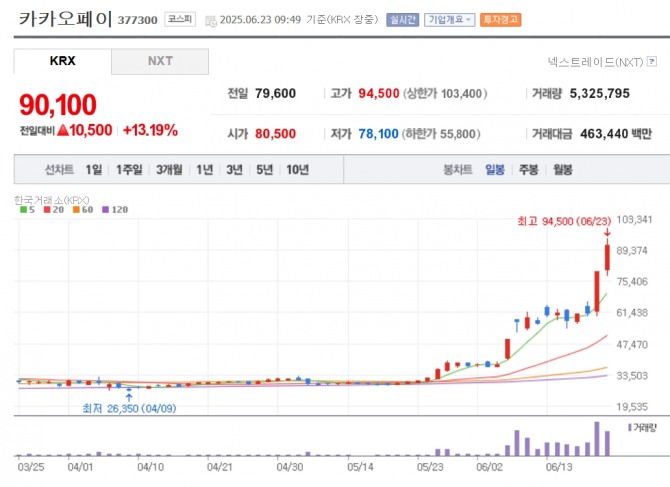Click the 한국거래소(KRX) chart source label

pos(51,200)
